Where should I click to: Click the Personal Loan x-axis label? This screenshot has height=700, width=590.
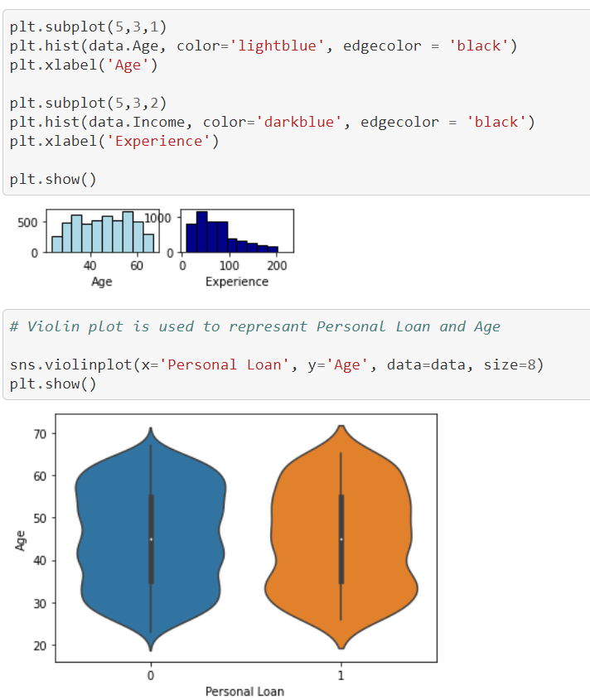coord(244,692)
